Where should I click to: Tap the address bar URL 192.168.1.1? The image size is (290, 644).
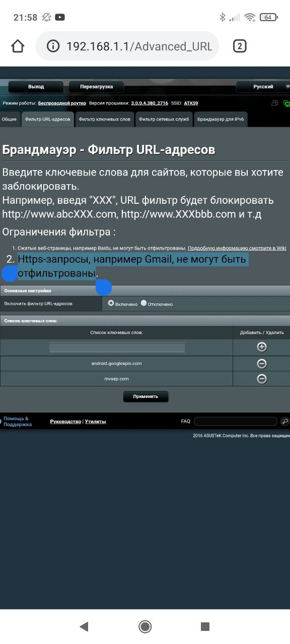tap(139, 46)
